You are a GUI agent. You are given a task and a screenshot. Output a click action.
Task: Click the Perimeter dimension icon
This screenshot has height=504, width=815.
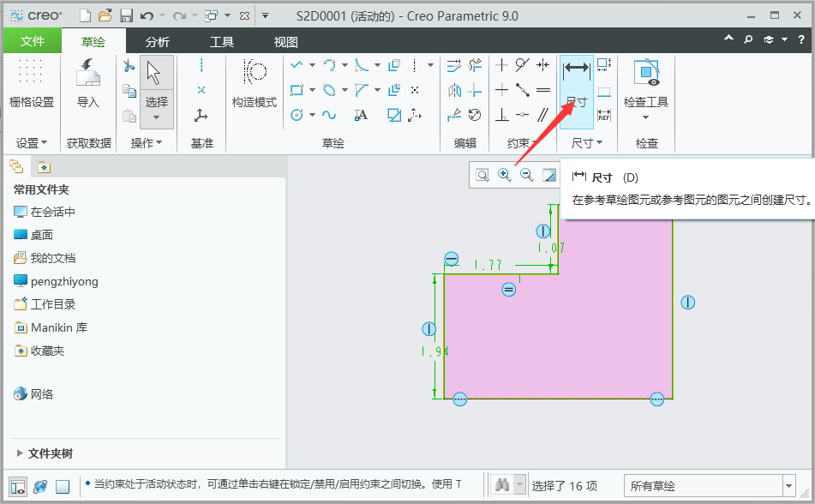[x=604, y=65]
